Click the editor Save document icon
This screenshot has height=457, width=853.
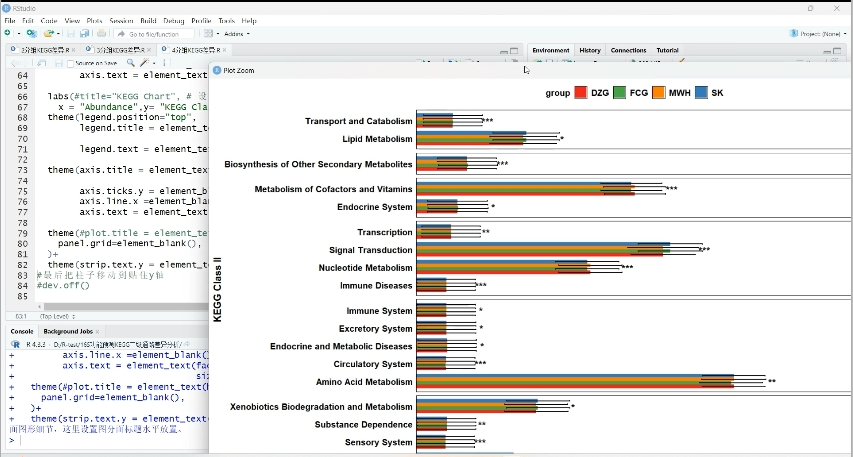[59, 63]
